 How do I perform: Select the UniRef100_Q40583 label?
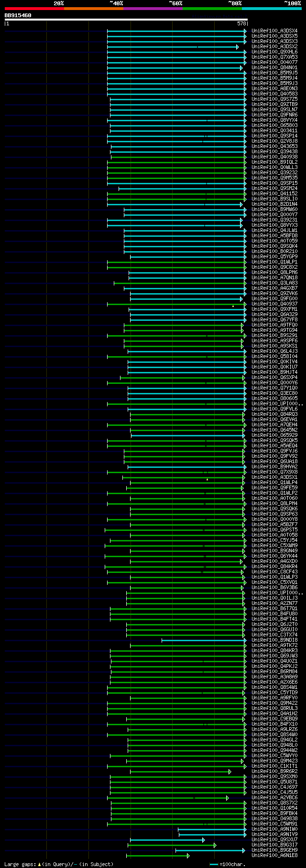[274, 94]
